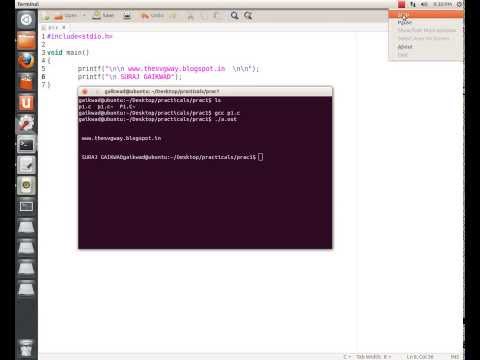480x360 pixels.
Task: Click the Cut scissors icon
Action: (191, 16)
